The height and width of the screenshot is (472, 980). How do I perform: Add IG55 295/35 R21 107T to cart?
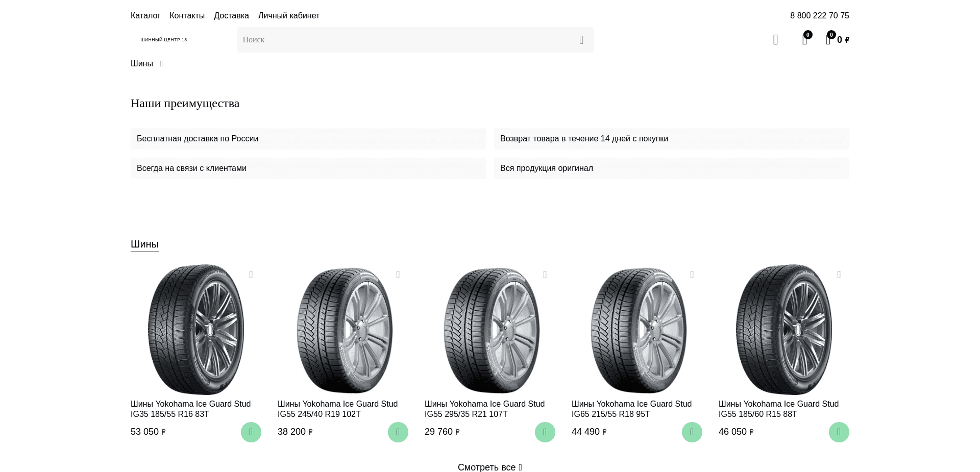545,432
